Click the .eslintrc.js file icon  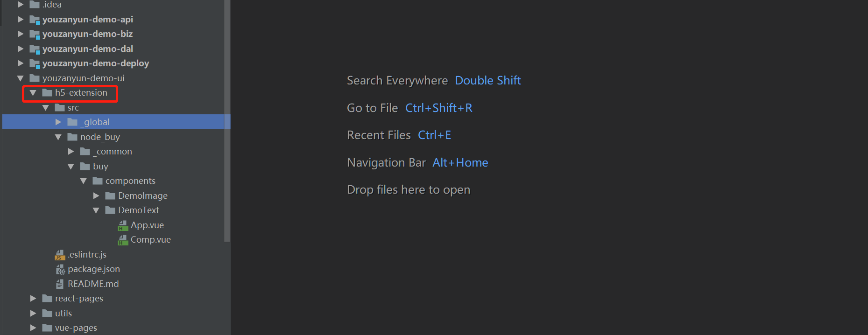click(60, 255)
